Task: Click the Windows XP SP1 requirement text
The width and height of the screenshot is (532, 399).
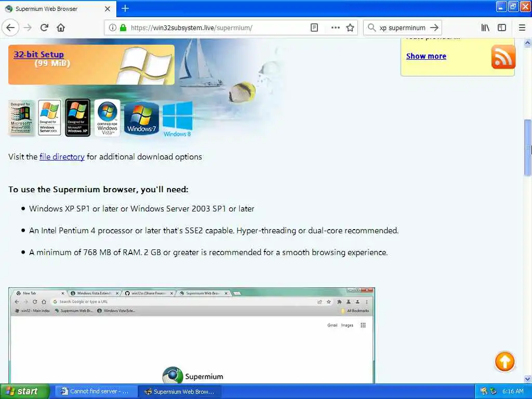Action: click(141, 209)
